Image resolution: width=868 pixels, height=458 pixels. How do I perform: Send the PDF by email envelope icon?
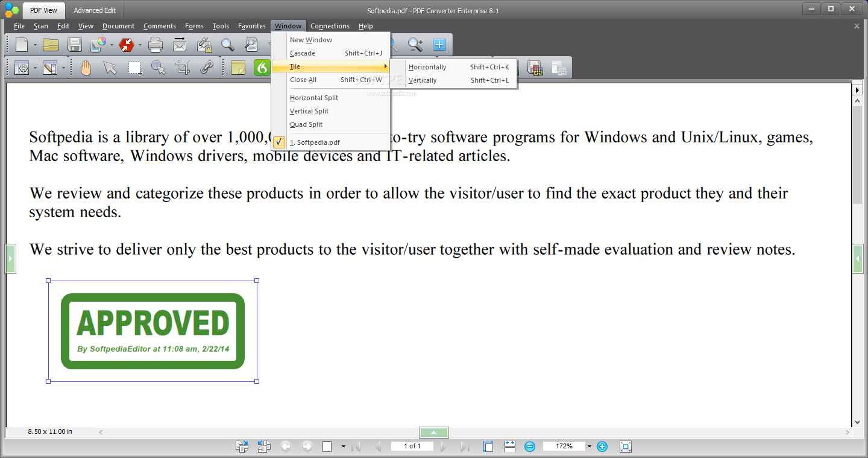tap(180, 45)
